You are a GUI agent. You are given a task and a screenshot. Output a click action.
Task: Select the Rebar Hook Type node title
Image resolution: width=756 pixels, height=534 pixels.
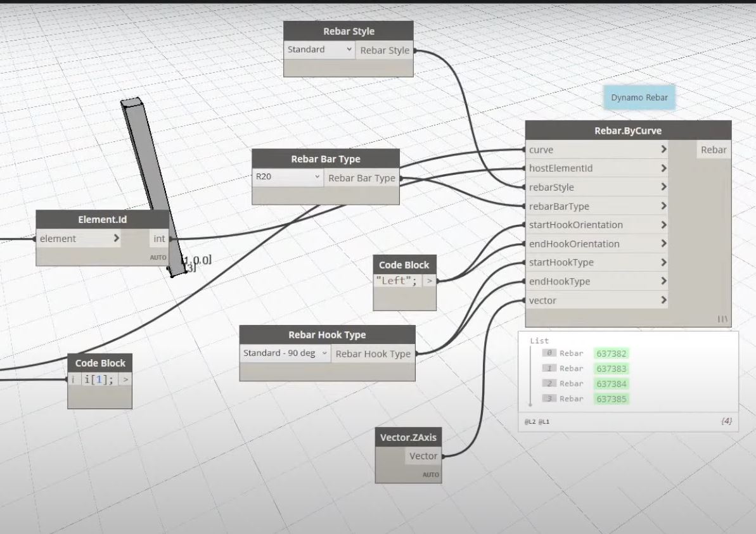click(x=327, y=335)
